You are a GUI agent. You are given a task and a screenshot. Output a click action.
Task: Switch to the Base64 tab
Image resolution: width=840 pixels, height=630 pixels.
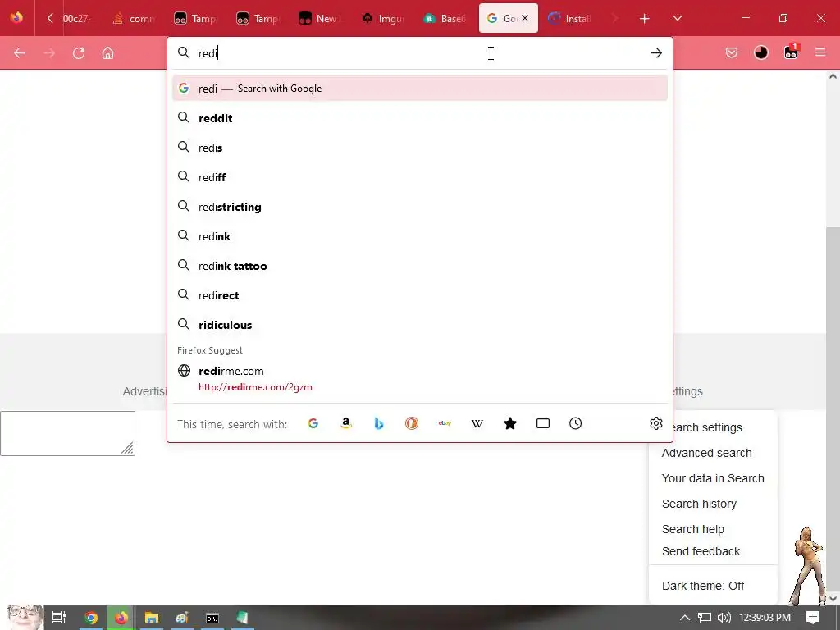pos(445,18)
